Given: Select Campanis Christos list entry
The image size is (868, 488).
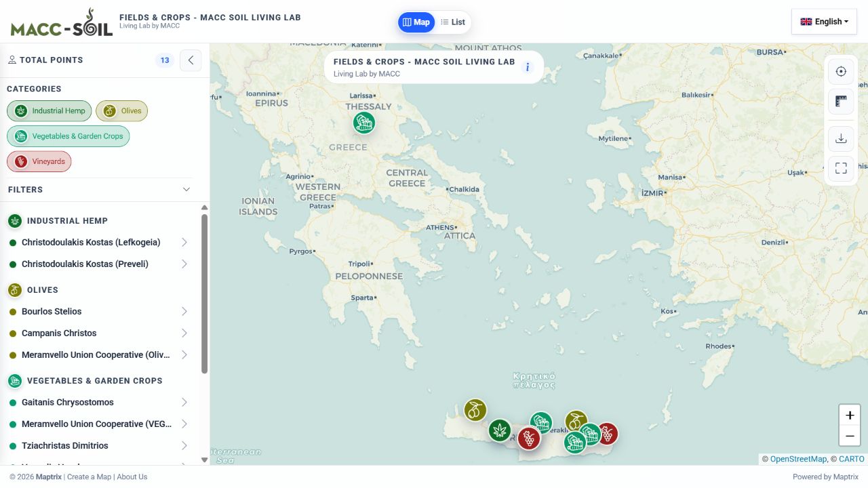Looking at the screenshot, I should 100,333.
